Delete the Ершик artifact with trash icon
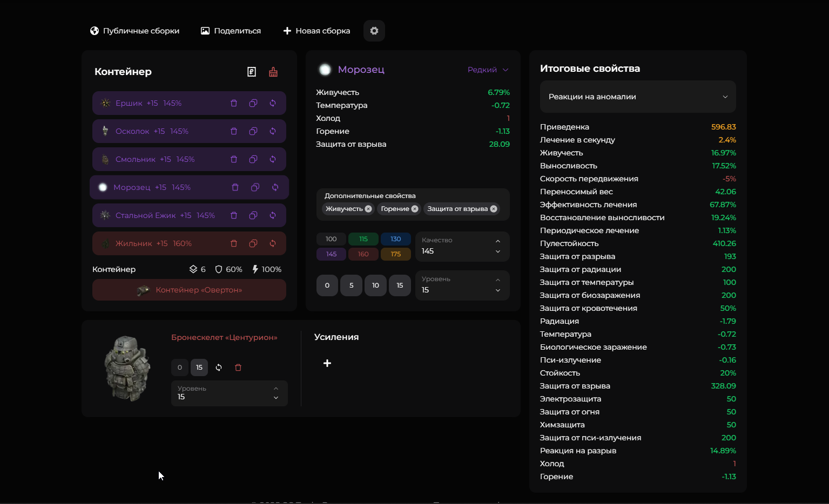 (x=234, y=103)
